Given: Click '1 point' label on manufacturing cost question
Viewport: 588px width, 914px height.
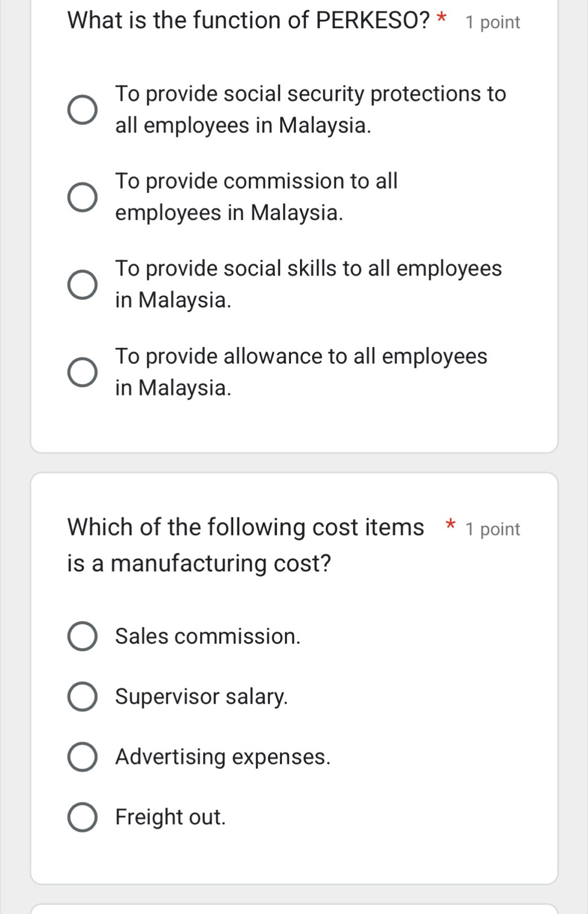Looking at the screenshot, I should tap(492, 529).
